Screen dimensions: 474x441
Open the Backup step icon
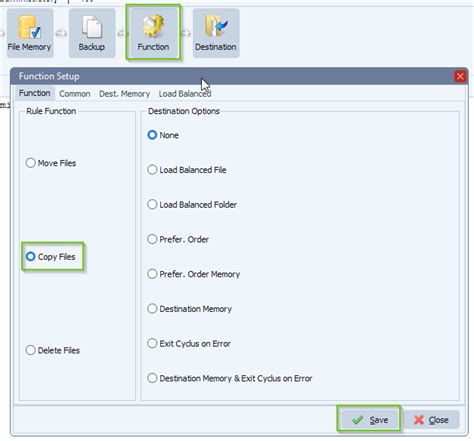point(92,33)
